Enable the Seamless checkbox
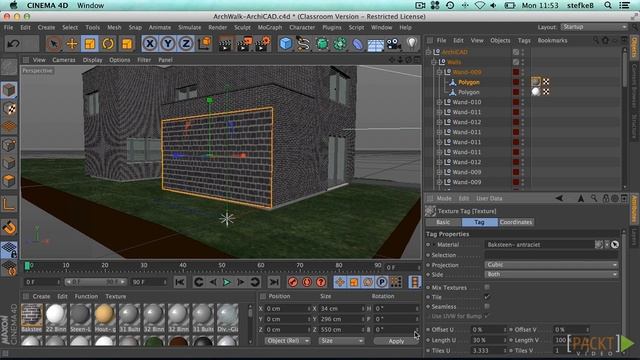Viewport: 640px width, 360px height. click(487, 306)
